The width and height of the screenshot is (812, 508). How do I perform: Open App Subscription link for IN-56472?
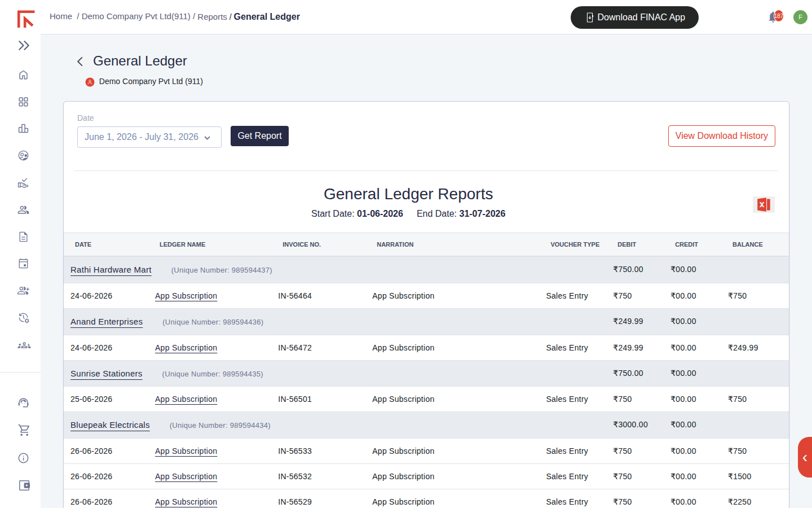(x=186, y=348)
